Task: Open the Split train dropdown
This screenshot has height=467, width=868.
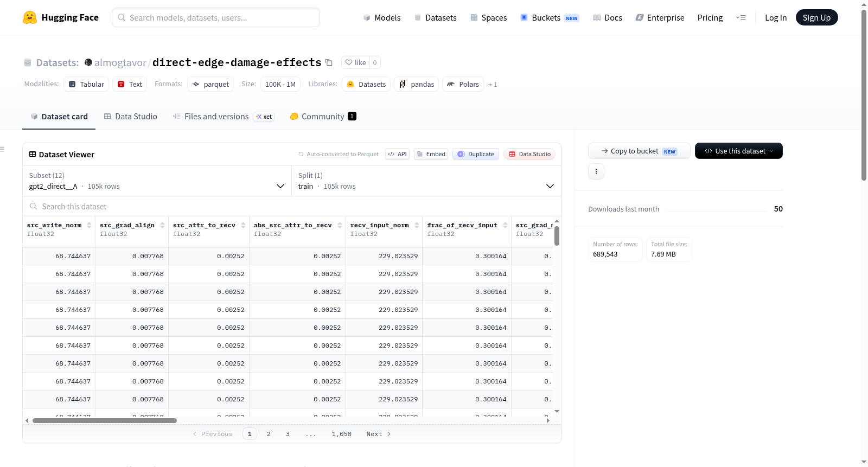Action: pyautogui.click(x=426, y=181)
